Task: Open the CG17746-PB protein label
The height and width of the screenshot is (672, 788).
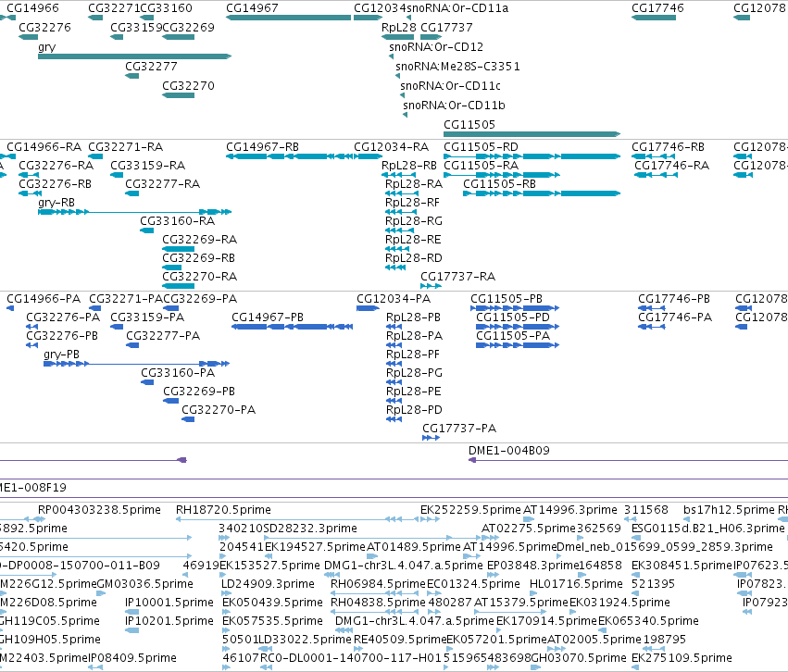Action: [x=674, y=299]
